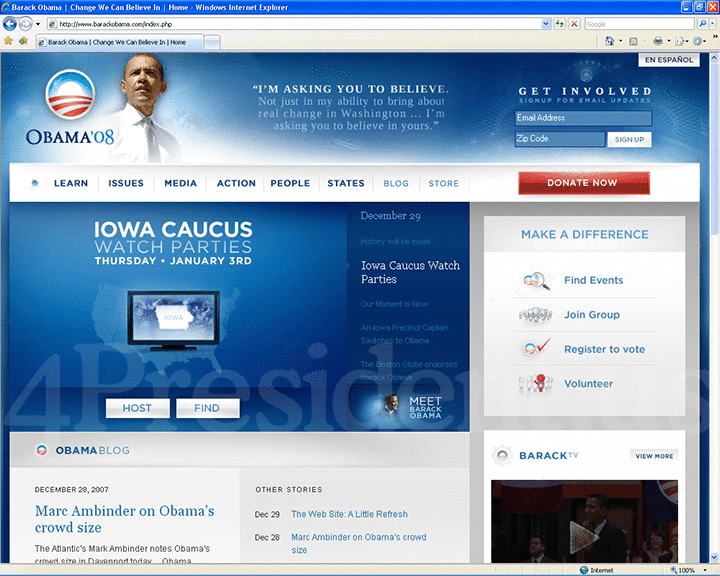The width and height of the screenshot is (720, 576).
Task: Open the recent pages dropdown beside Forward
Action: click(x=38, y=24)
